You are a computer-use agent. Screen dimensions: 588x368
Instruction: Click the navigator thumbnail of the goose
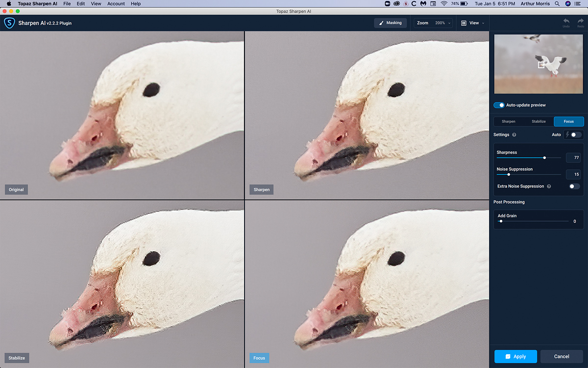539,64
